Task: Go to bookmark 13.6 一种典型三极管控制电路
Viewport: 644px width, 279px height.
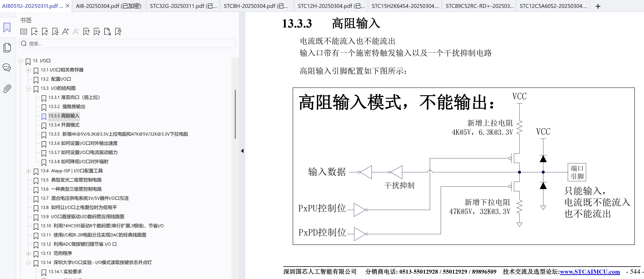Action: [x=71, y=189]
